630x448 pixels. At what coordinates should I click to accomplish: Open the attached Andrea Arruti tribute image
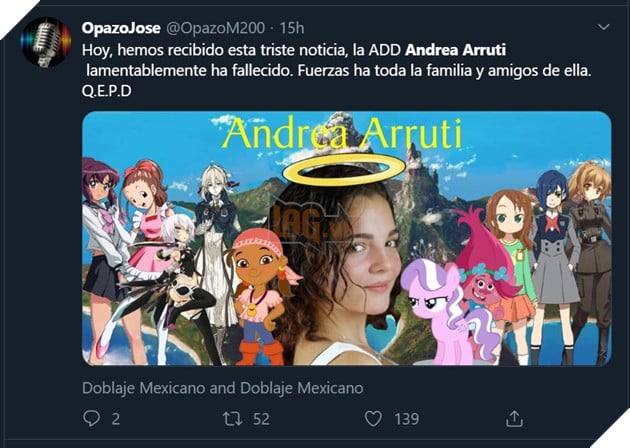[x=347, y=238]
